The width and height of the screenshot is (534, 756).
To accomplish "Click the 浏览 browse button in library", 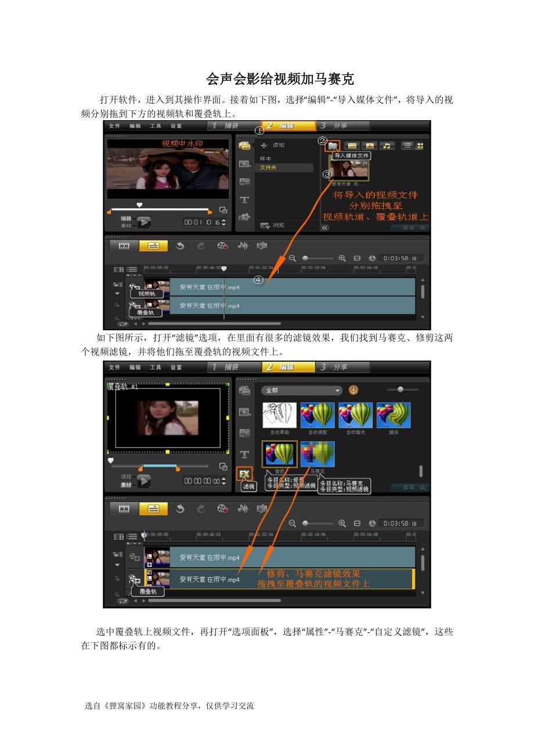I will (273, 225).
